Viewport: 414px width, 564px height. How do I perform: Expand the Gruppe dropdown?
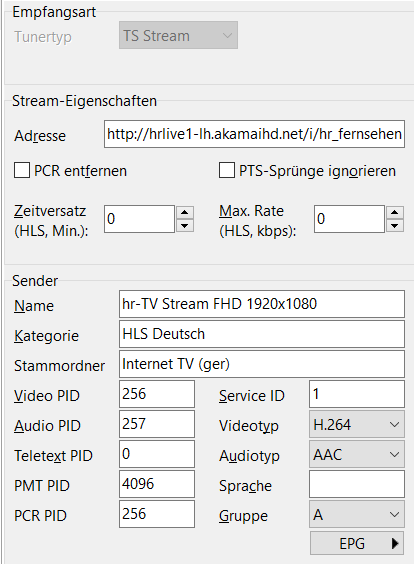[357, 514]
